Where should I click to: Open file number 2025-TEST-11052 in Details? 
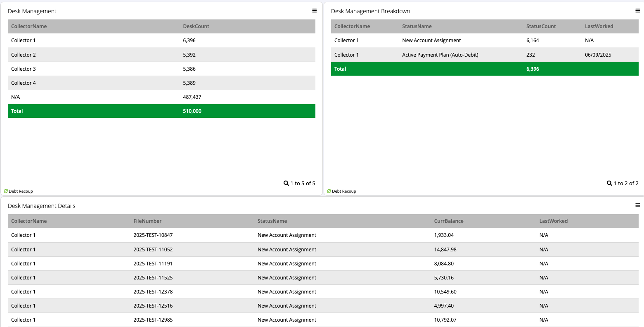pos(153,250)
